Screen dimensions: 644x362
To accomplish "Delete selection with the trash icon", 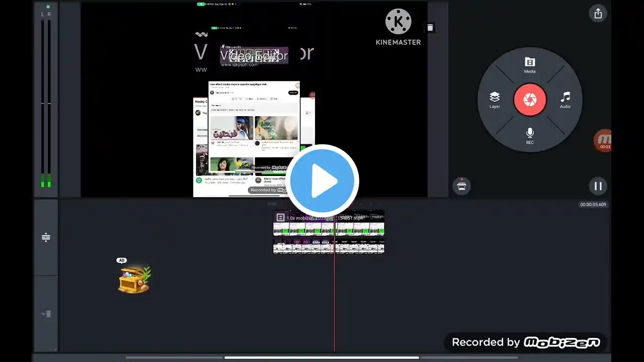I will (430, 28).
